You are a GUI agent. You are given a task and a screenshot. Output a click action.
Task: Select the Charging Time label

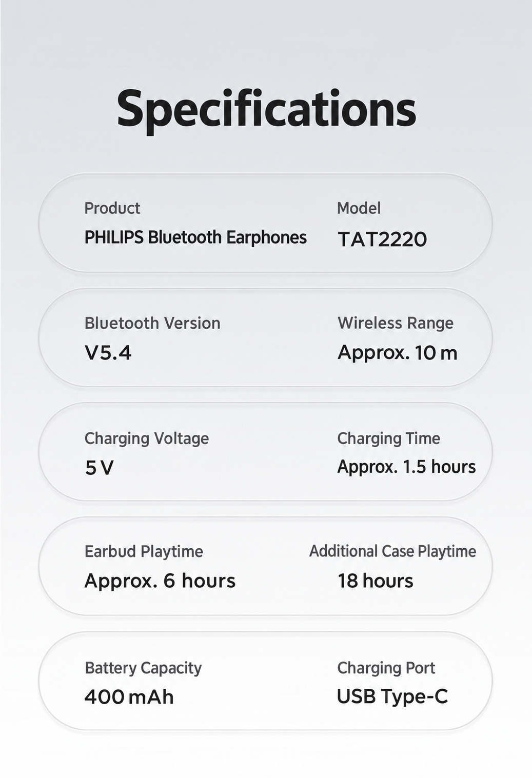[389, 438]
